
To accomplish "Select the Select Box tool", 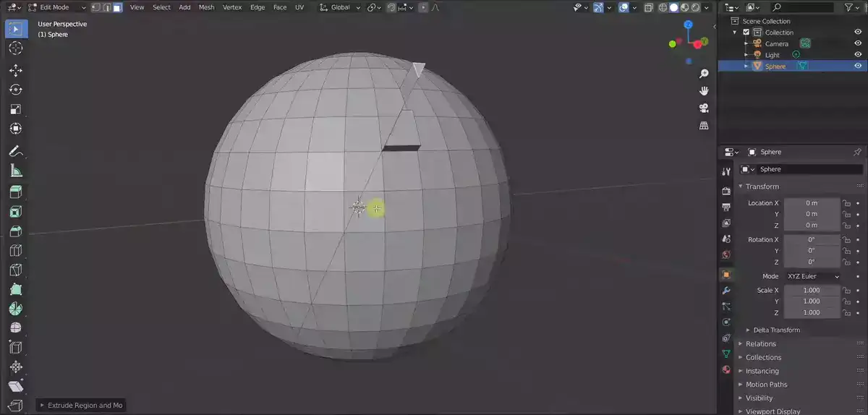I will click(x=15, y=30).
